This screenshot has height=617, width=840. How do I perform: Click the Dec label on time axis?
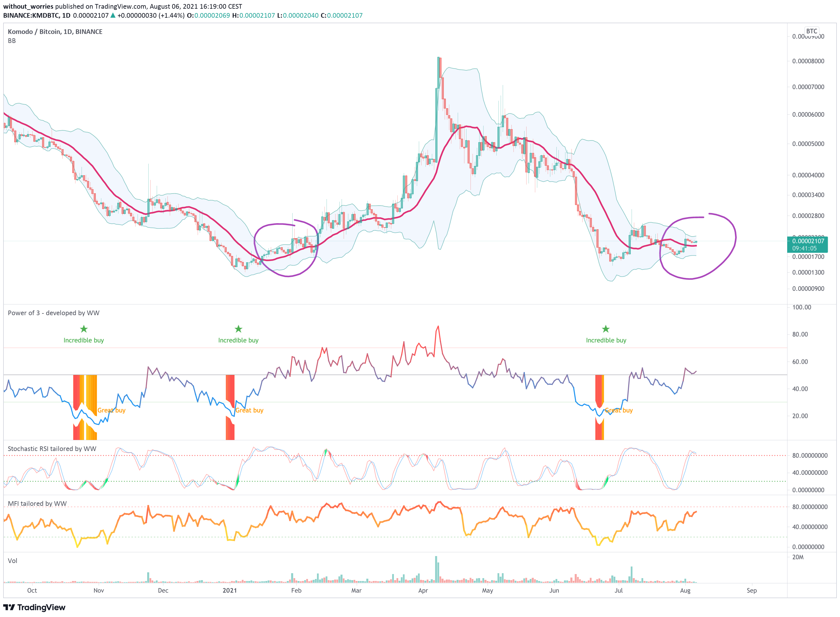[163, 591]
